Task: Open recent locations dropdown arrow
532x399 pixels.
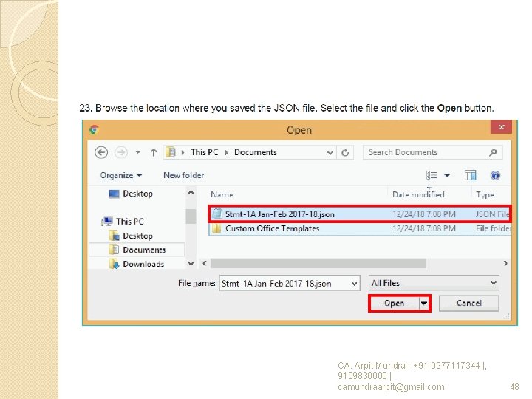Action: coord(137,153)
